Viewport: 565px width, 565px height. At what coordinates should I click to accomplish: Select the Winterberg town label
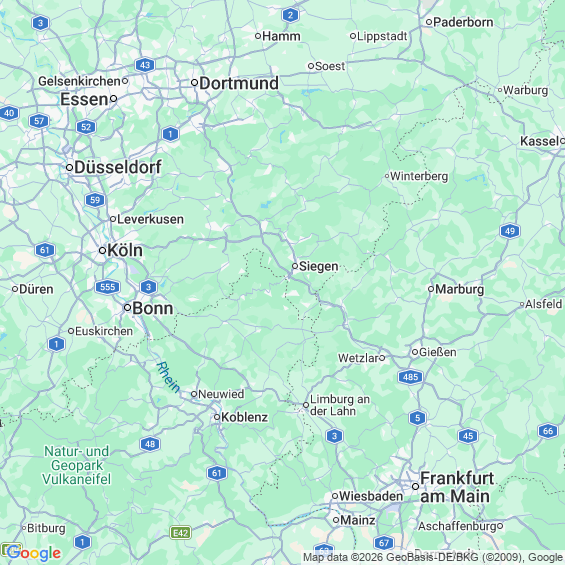point(419,177)
